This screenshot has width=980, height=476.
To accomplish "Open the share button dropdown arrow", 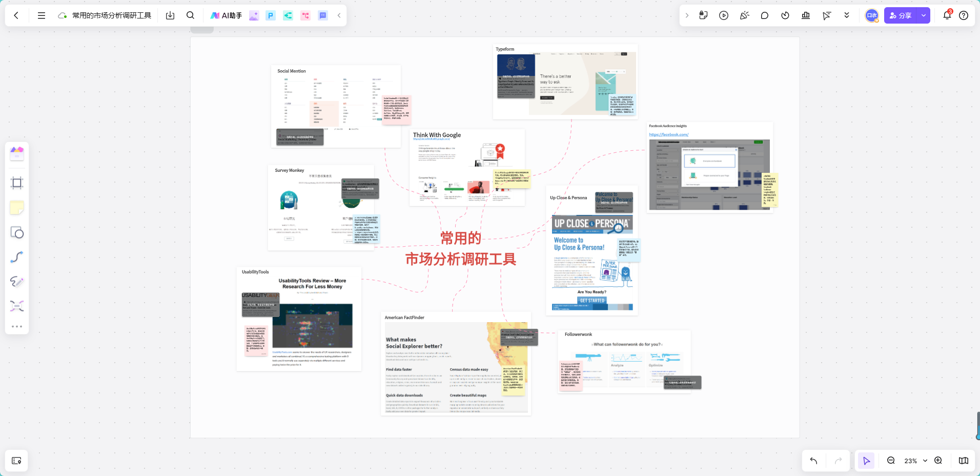I will point(924,15).
